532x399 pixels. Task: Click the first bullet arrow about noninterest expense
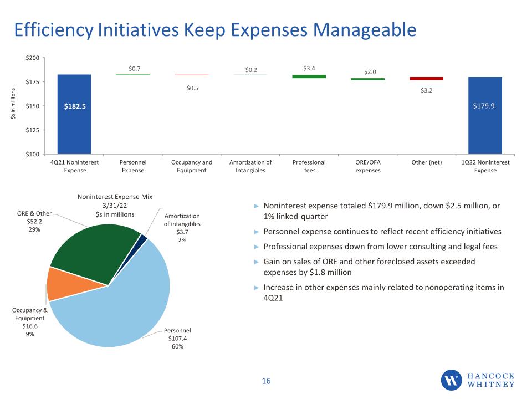tap(257, 206)
